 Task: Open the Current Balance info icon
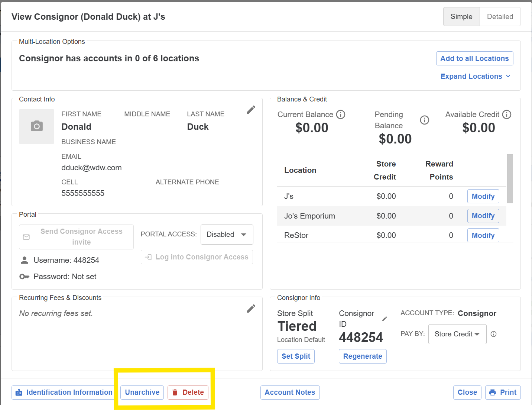[x=341, y=114]
